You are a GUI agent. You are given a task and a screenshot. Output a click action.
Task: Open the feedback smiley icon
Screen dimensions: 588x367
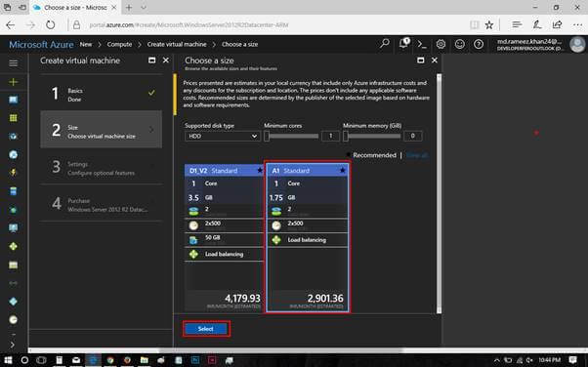(x=459, y=44)
